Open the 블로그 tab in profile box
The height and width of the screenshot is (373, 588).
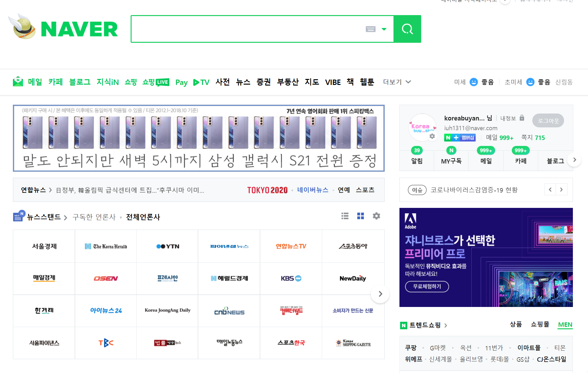click(x=555, y=161)
